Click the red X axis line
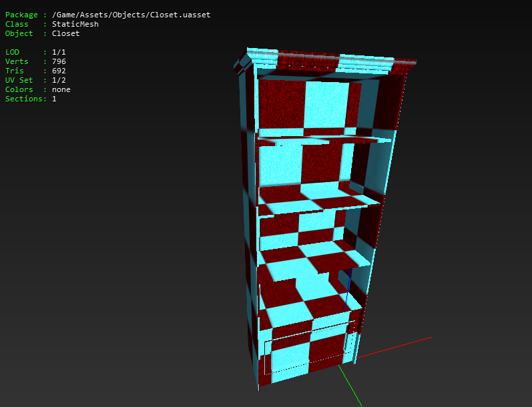 pyautogui.click(x=394, y=348)
